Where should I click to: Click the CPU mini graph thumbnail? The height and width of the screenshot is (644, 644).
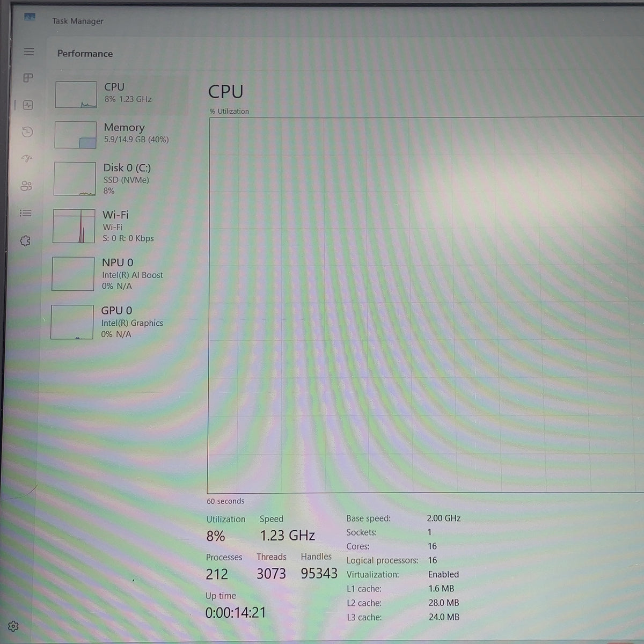[76, 94]
